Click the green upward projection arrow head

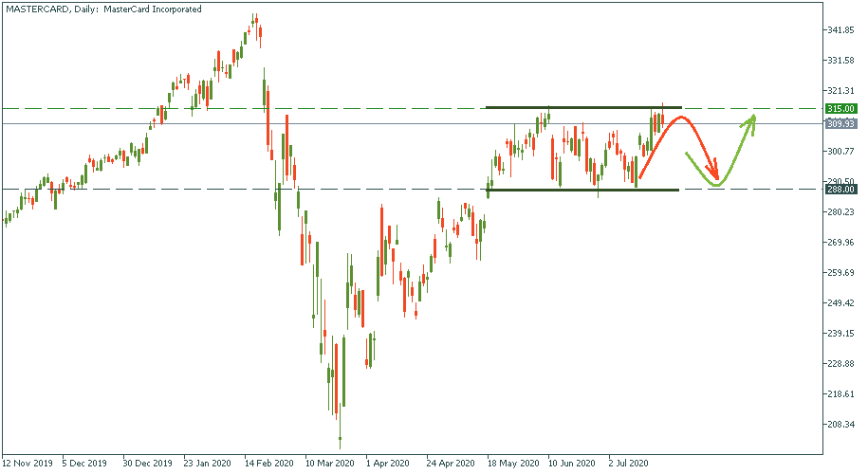[753, 118]
